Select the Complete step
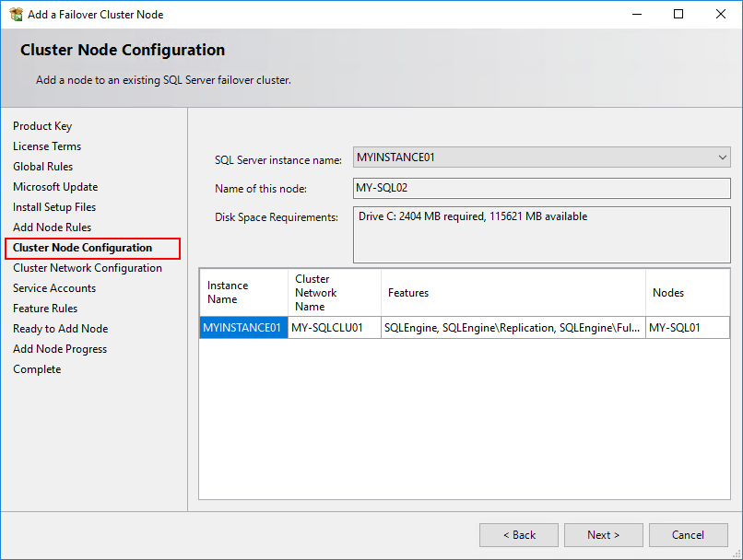 click(37, 369)
